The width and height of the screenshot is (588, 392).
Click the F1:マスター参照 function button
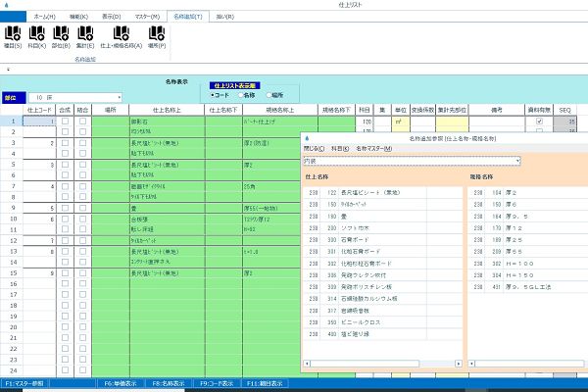[24, 383]
